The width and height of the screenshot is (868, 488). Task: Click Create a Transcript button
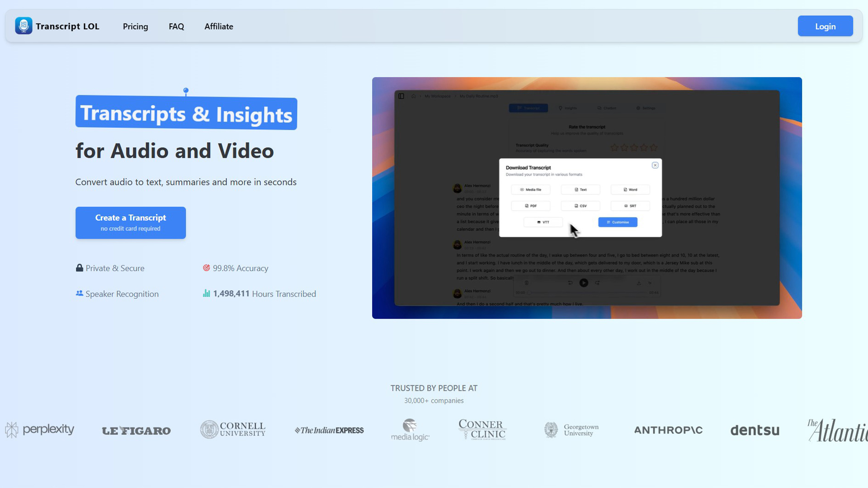click(x=131, y=223)
